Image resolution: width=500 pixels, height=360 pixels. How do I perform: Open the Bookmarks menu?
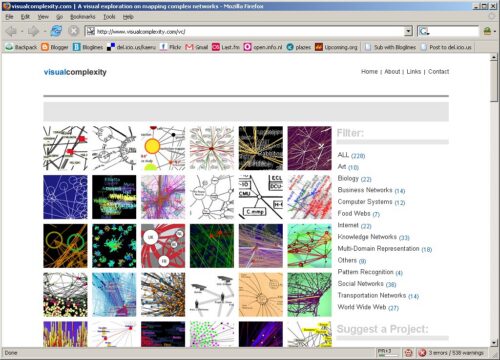[x=83, y=17]
